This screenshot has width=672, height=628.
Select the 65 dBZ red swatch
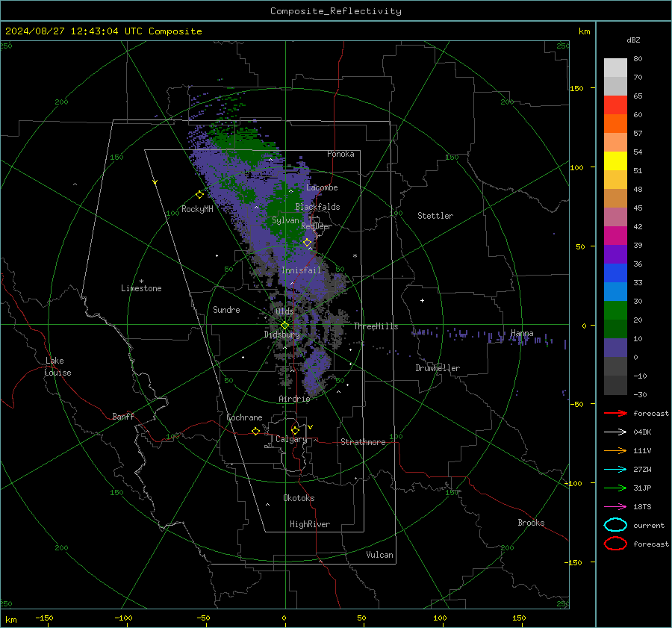pyautogui.click(x=615, y=105)
